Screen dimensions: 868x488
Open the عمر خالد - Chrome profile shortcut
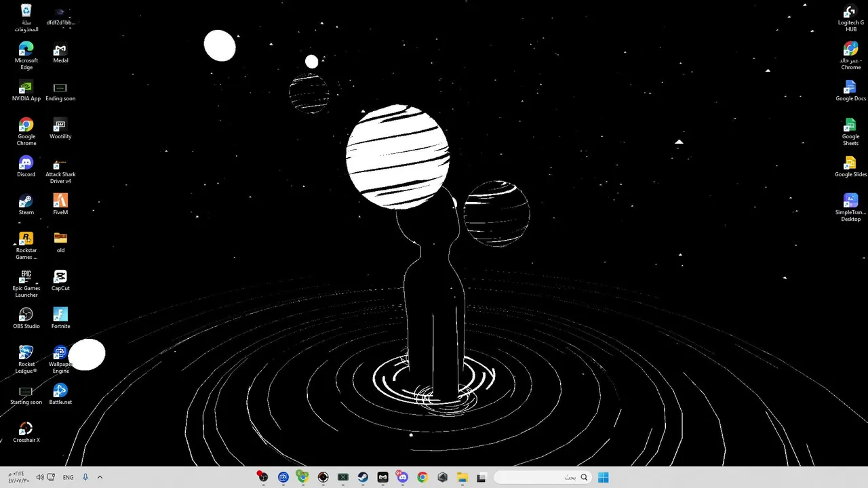pyautogui.click(x=850, y=56)
